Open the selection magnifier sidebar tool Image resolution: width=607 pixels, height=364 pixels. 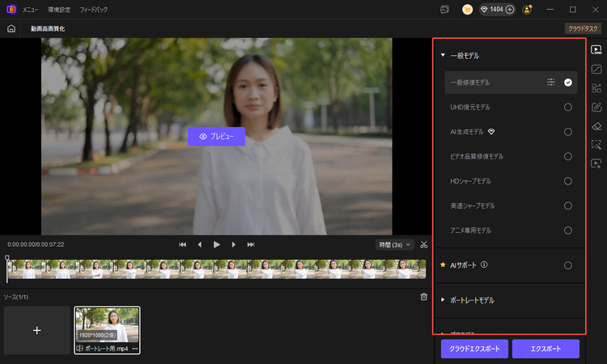[596, 145]
